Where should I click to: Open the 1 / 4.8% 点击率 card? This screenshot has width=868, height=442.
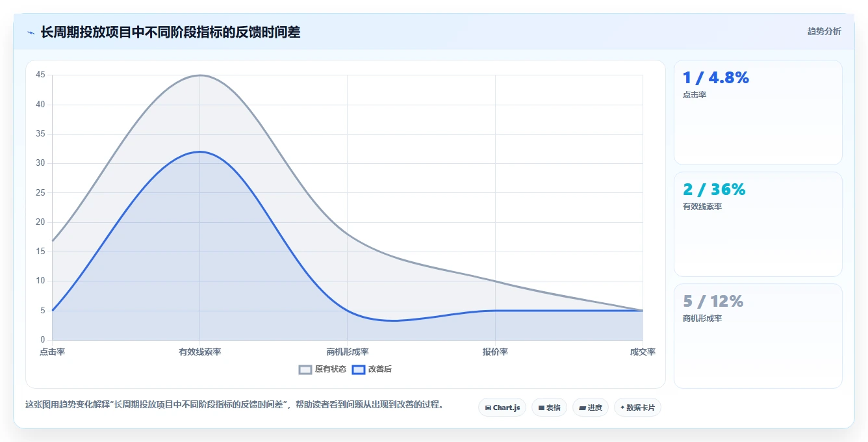tap(758, 112)
